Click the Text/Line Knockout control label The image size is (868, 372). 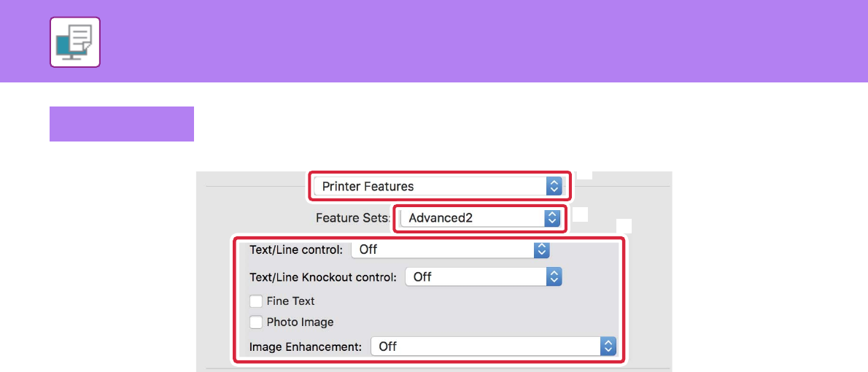(x=322, y=276)
